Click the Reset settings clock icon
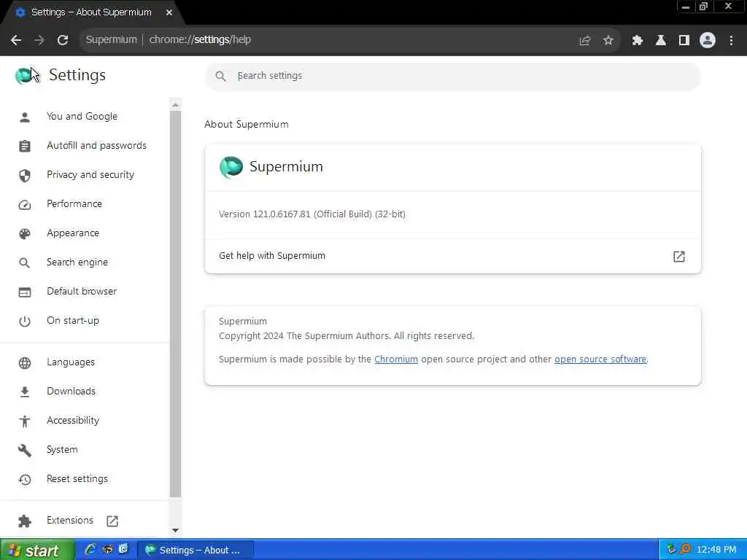This screenshot has height=560, width=747. (25, 480)
